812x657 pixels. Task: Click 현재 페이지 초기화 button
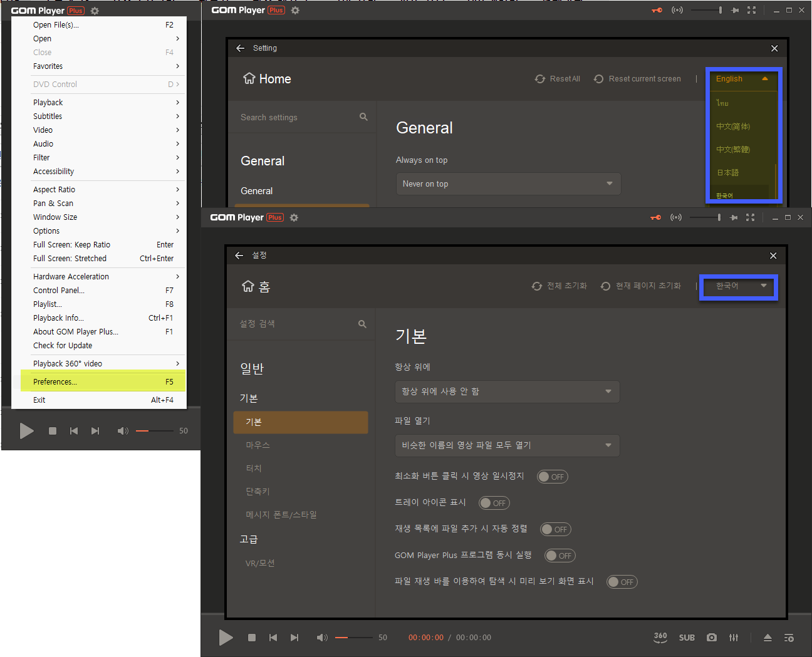click(640, 286)
